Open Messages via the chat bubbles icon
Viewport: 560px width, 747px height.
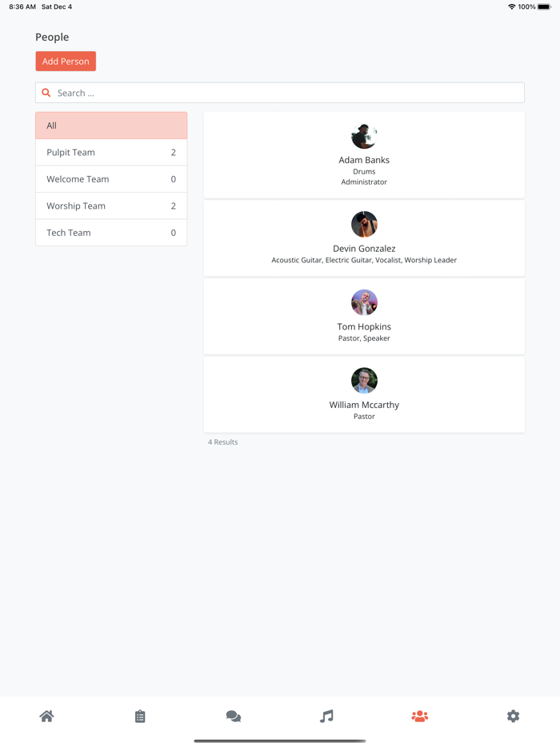pyautogui.click(x=234, y=716)
